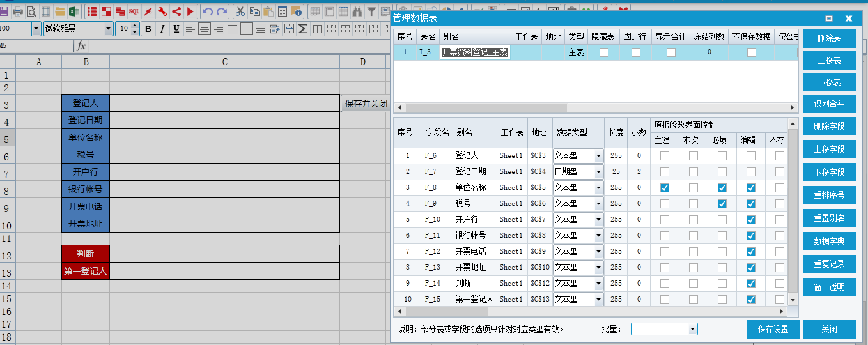Check 不保存数据 for table T_3
Screen dimensions: 868x345
(752, 52)
